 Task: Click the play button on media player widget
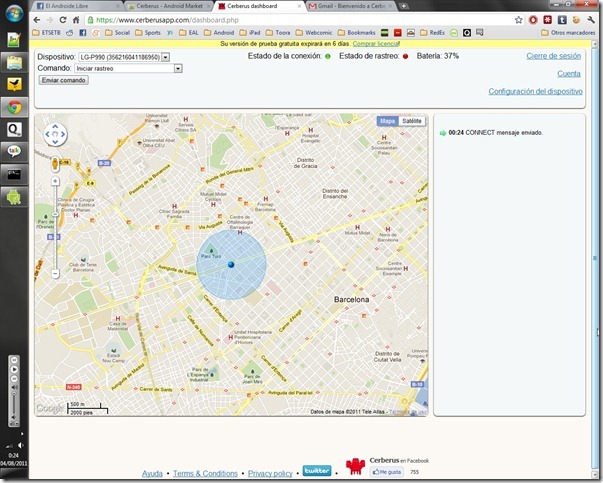(x=14, y=369)
